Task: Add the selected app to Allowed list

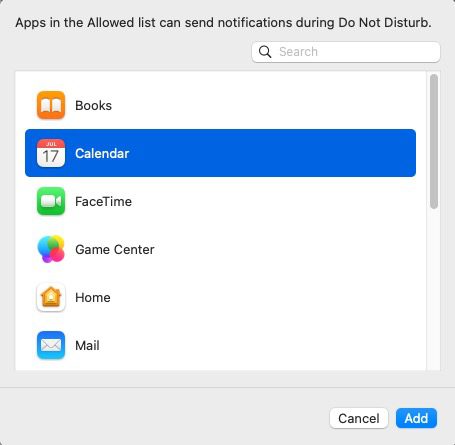Action: coord(416,418)
